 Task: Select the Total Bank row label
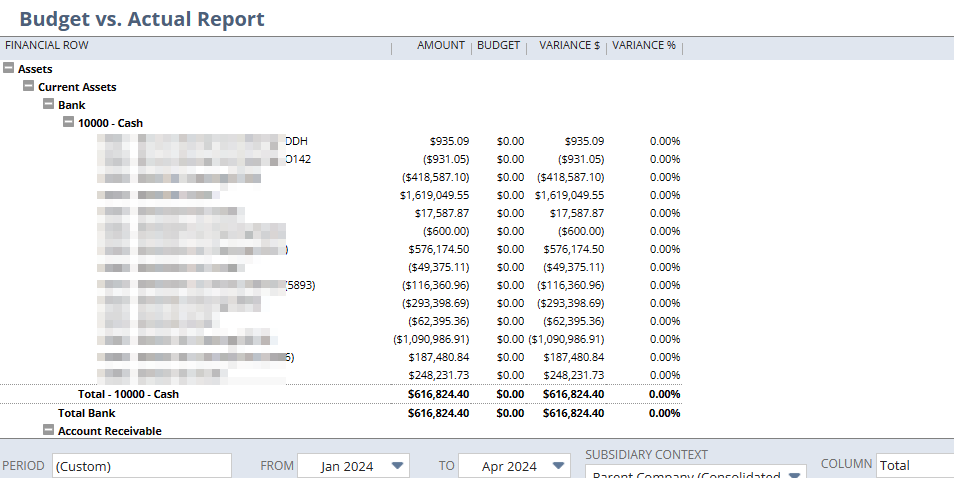pos(87,413)
